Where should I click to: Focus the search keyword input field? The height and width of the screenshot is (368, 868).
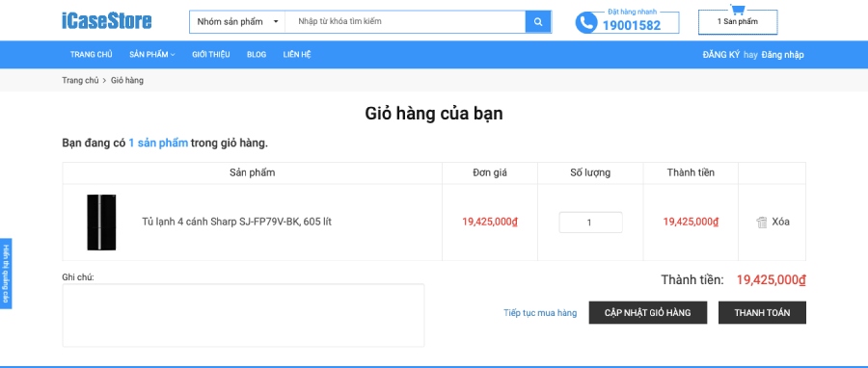point(405,21)
